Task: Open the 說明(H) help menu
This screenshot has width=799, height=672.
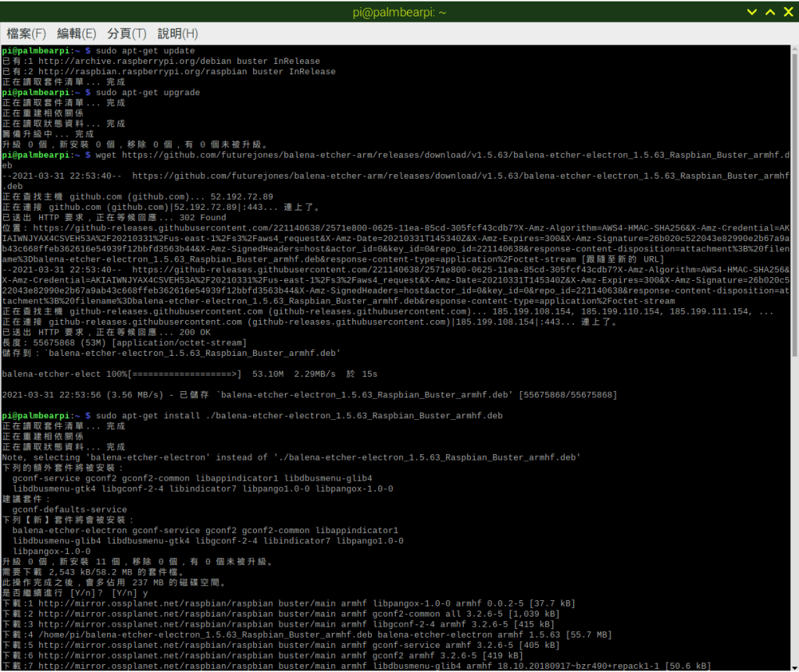Action: [177, 34]
